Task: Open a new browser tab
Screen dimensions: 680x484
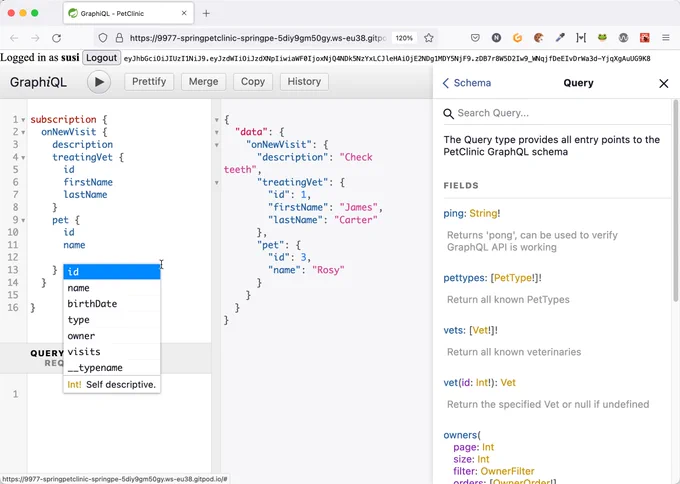Action: pos(206,13)
